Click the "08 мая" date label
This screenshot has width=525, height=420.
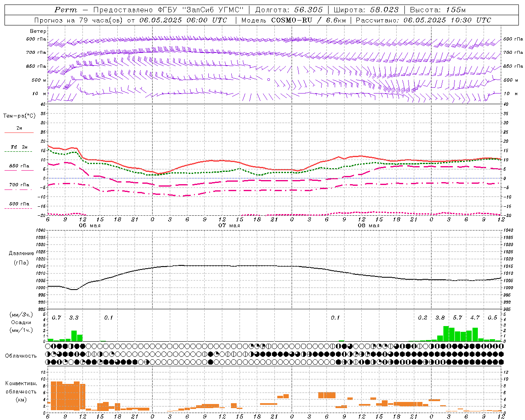pos(368,226)
